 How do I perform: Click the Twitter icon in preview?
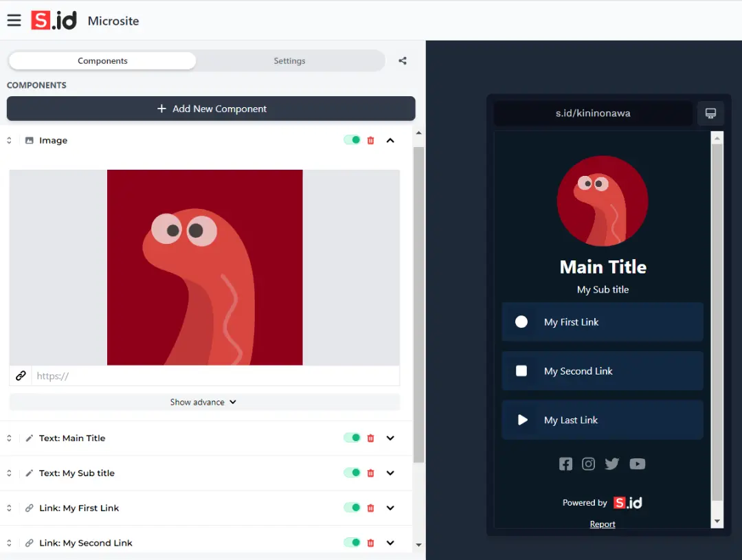tap(612, 464)
